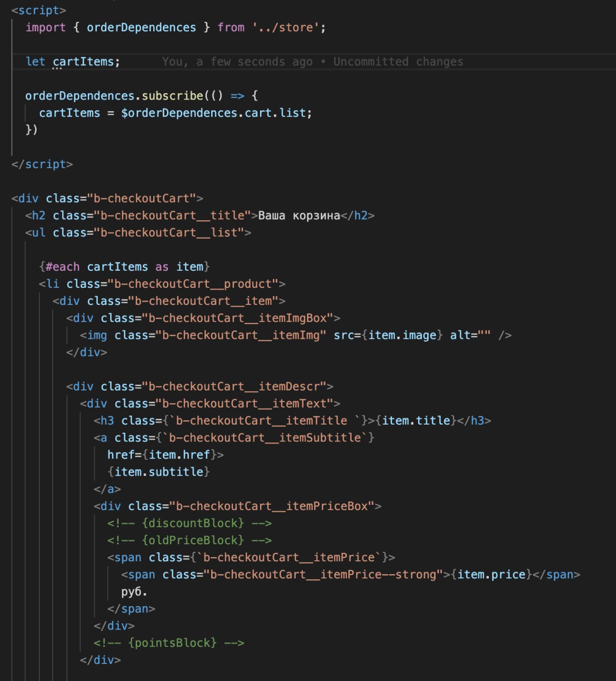Select cartItems in the let declaration
616x681 pixels.
(84, 61)
